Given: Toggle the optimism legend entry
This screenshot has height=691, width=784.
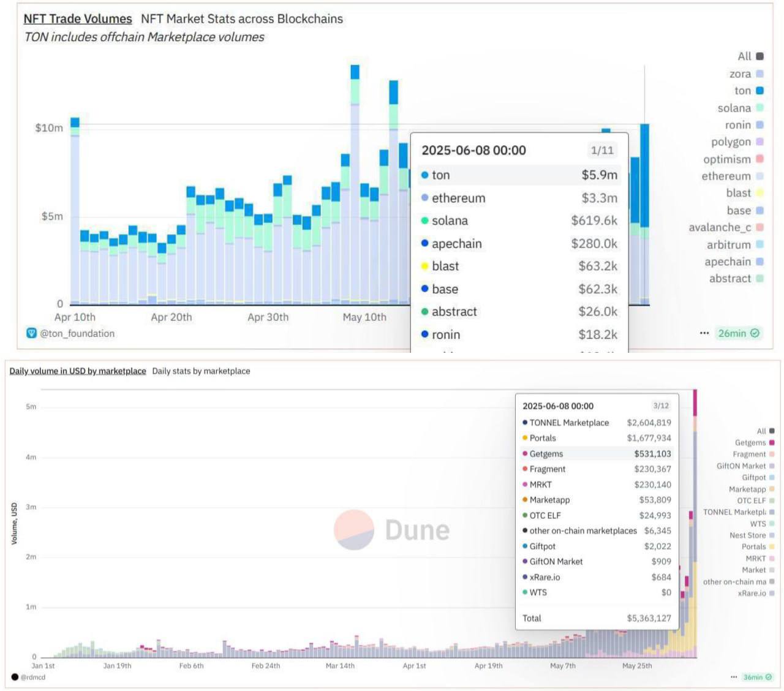Looking at the screenshot, I should pos(733,159).
